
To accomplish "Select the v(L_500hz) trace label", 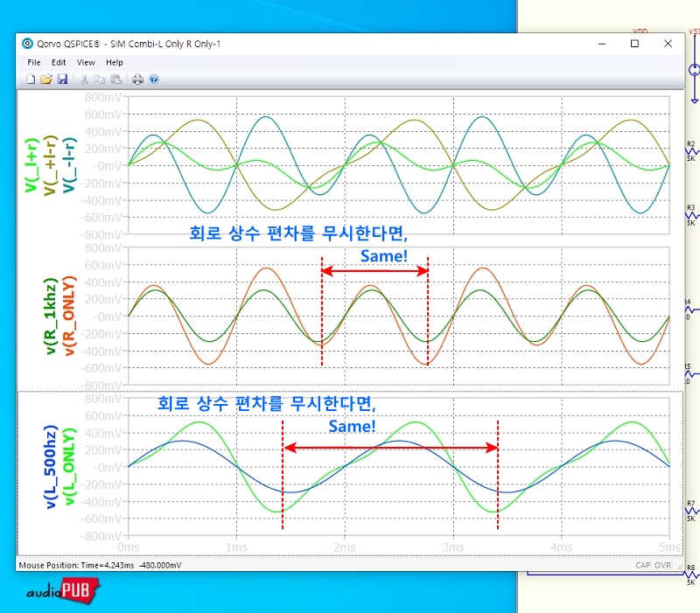I will (50, 466).
